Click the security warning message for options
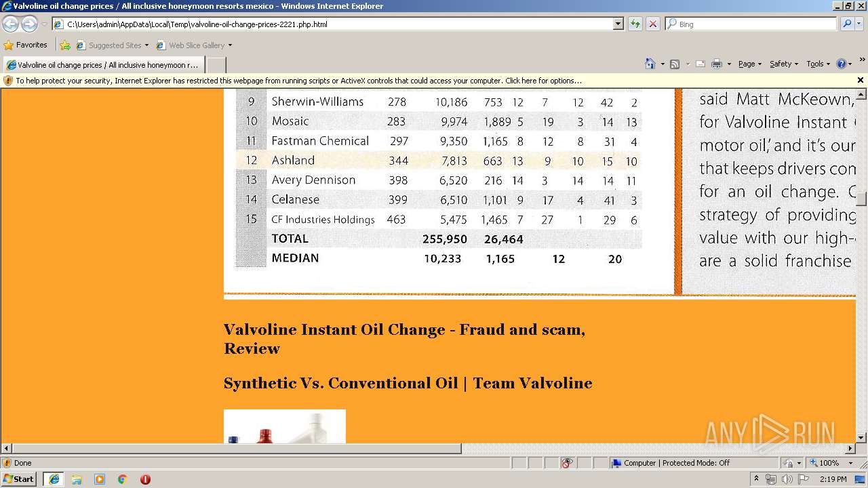Image resolution: width=868 pixels, height=488 pixels. click(x=298, y=81)
